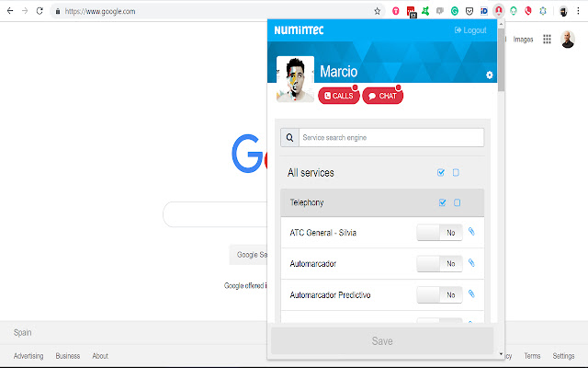Open the About footer link

(100, 356)
